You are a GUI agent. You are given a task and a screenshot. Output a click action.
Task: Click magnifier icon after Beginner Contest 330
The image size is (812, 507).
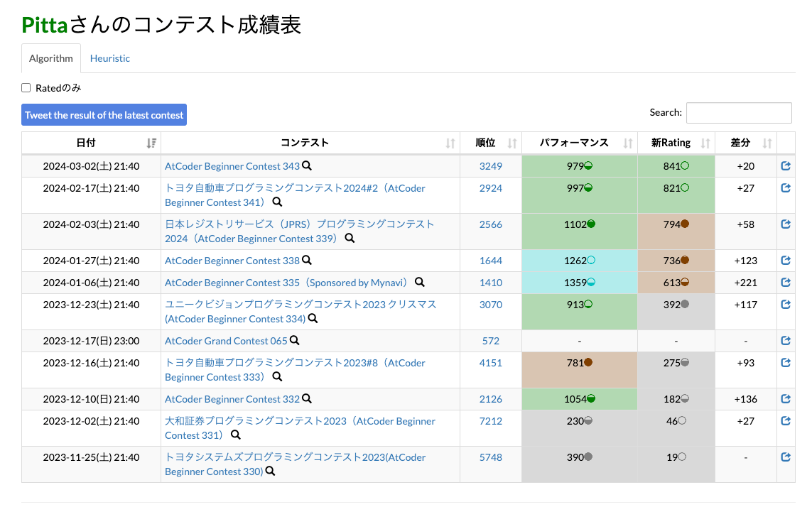[271, 471]
